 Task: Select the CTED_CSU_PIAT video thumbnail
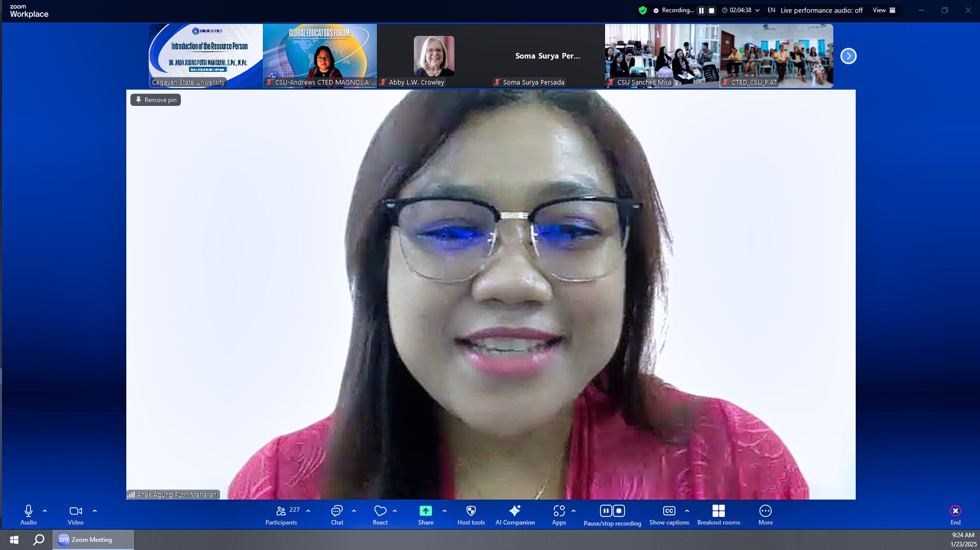(776, 56)
